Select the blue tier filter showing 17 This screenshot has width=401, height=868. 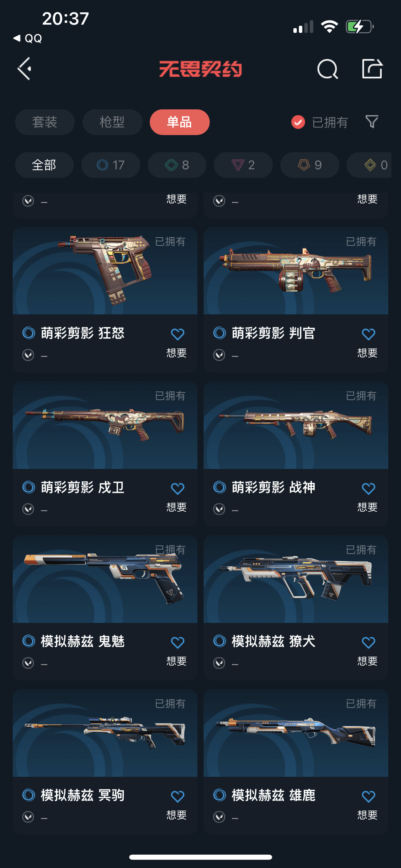pyautogui.click(x=111, y=165)
